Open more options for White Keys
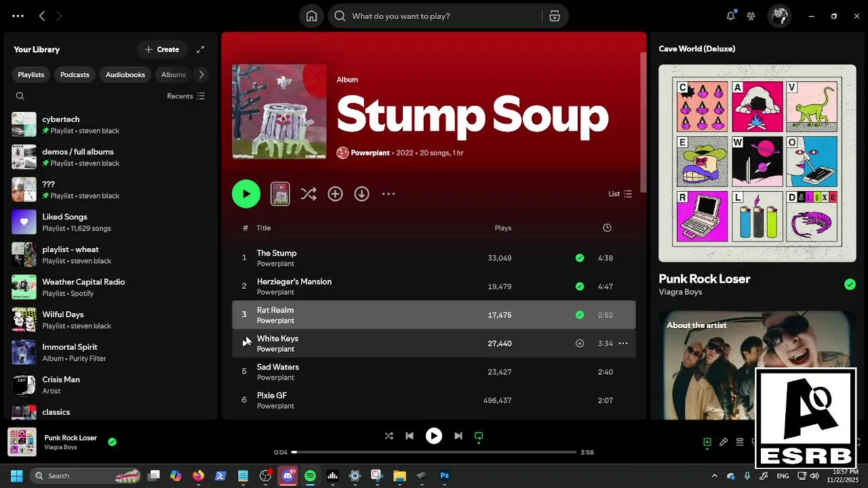Screen dimensions: 868x488 623,343
